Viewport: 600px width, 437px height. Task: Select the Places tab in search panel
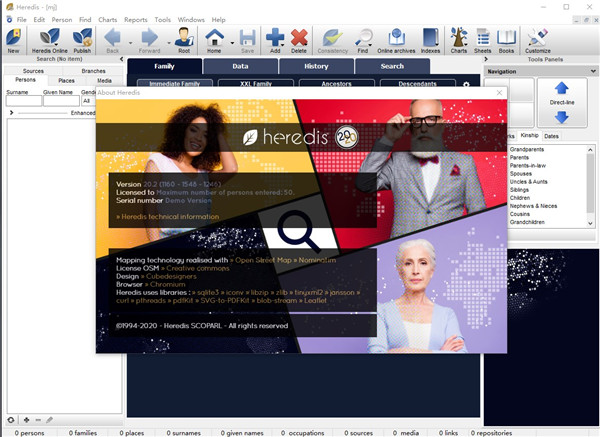pos(66,80)
